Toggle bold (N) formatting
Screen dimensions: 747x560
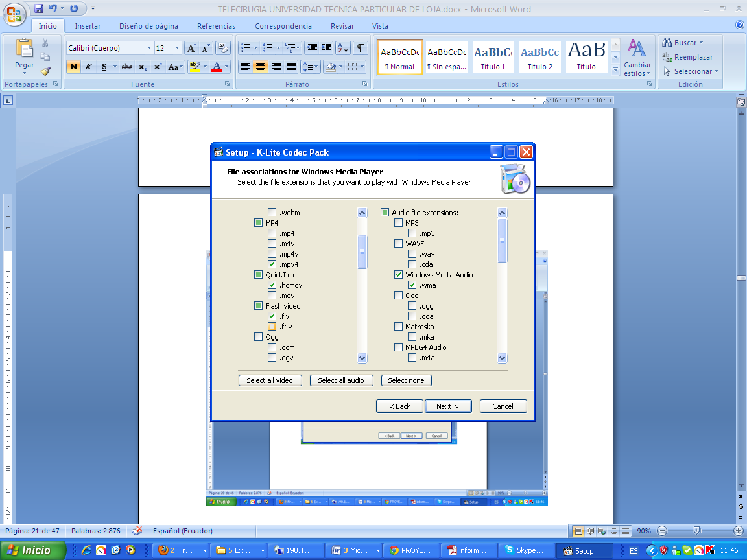click(x=73, y=67)
